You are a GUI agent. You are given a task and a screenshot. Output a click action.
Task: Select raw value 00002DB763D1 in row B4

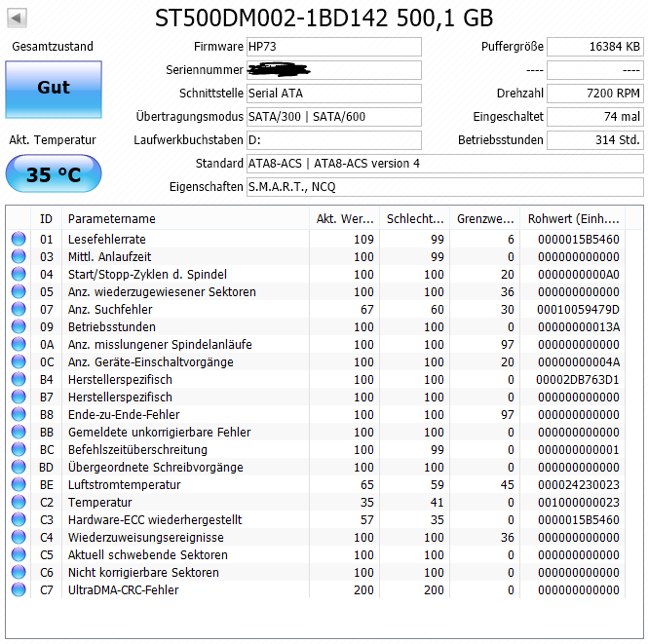(x=577, y=380)
